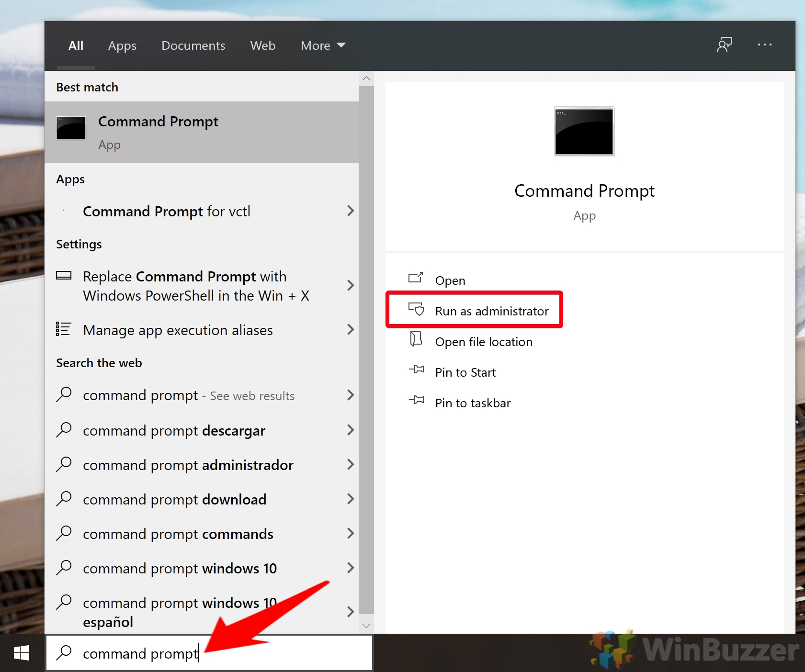This screenshot has height=672, width=805.
Task: Select 'command prompt windows 10' web suggestion
Action: coord(202,568)
